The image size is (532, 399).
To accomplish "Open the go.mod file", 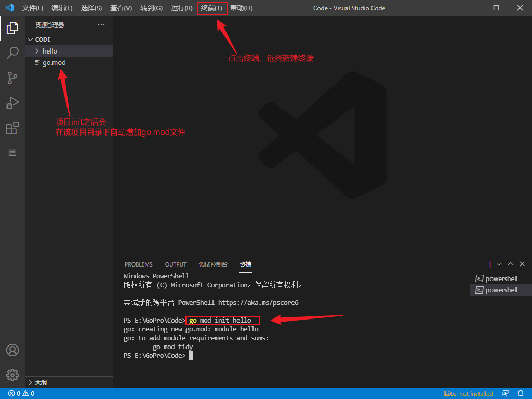I will 54,62.
